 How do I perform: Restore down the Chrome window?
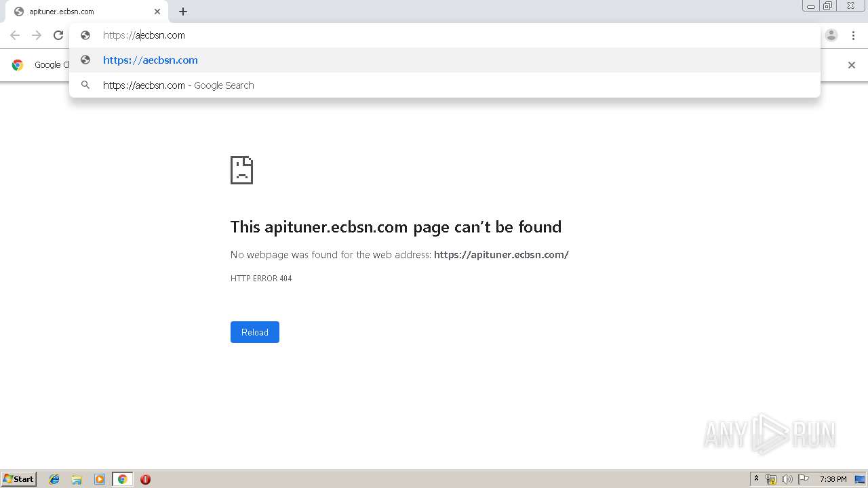pyautogui.click(x=828, y=6)
